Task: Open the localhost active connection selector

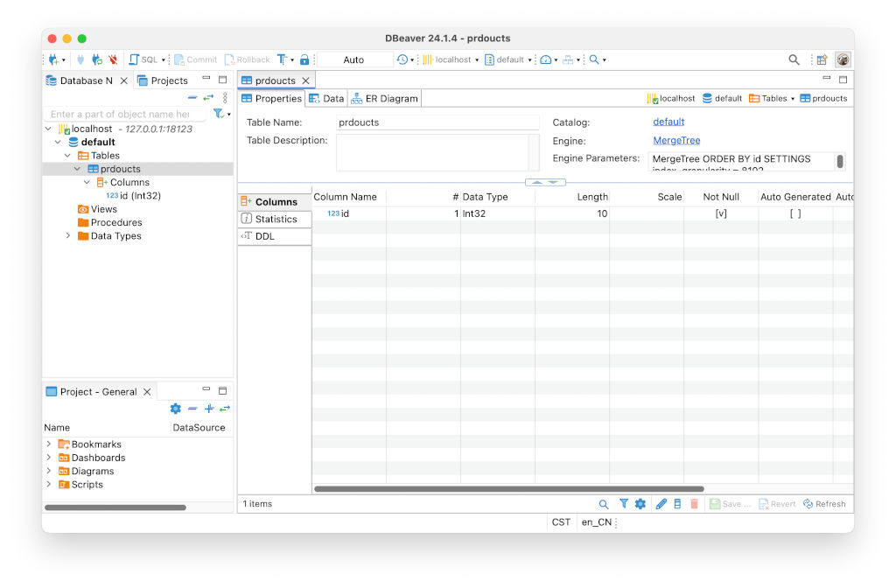Action: pyautogui.click(x=451, y=59)
